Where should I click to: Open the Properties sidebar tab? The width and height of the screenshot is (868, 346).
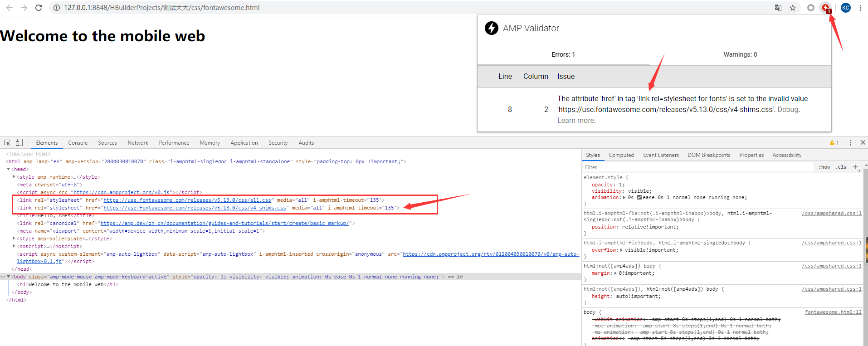[751, 155]
